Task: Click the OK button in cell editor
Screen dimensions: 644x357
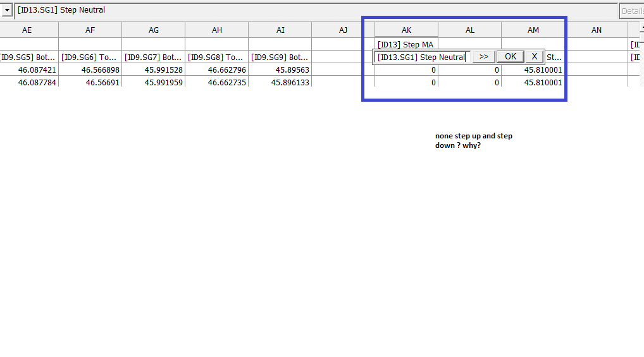Action: pos(510,57)
